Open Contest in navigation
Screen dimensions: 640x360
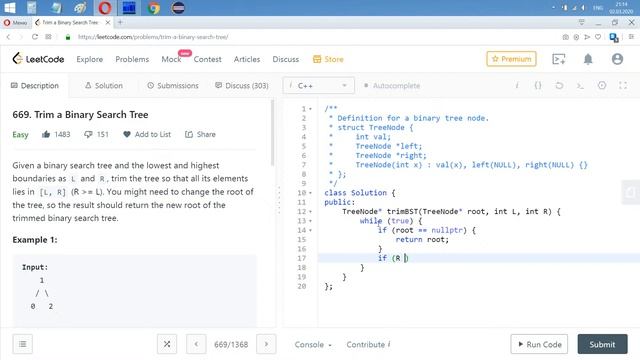tap(207, 59)
